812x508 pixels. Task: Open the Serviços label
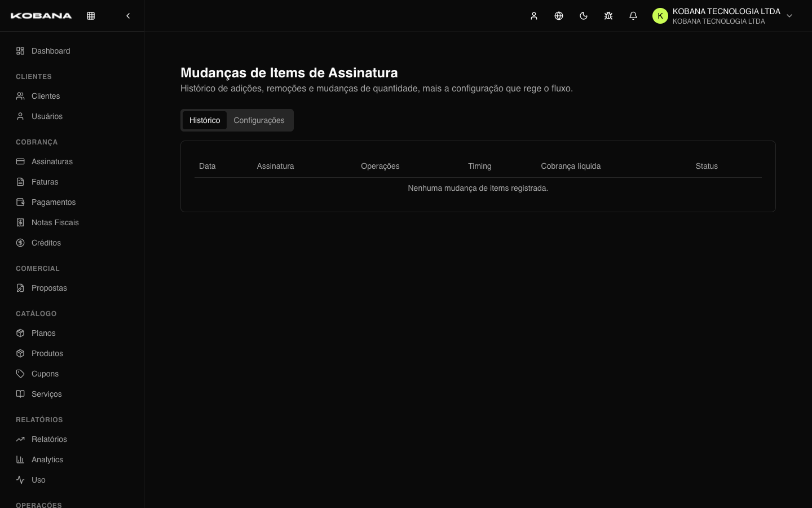(x=47, y=394)
